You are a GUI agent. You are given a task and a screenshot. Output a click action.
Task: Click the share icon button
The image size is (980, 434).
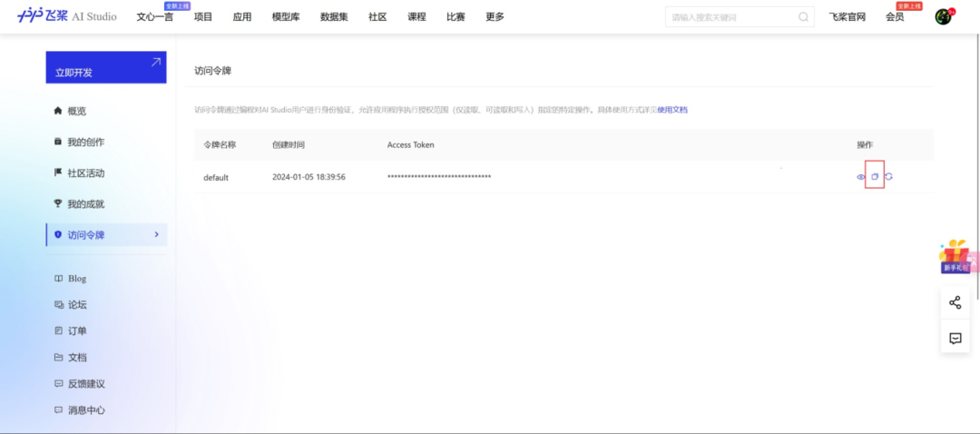pyautogui.click(x=955, y=302)
